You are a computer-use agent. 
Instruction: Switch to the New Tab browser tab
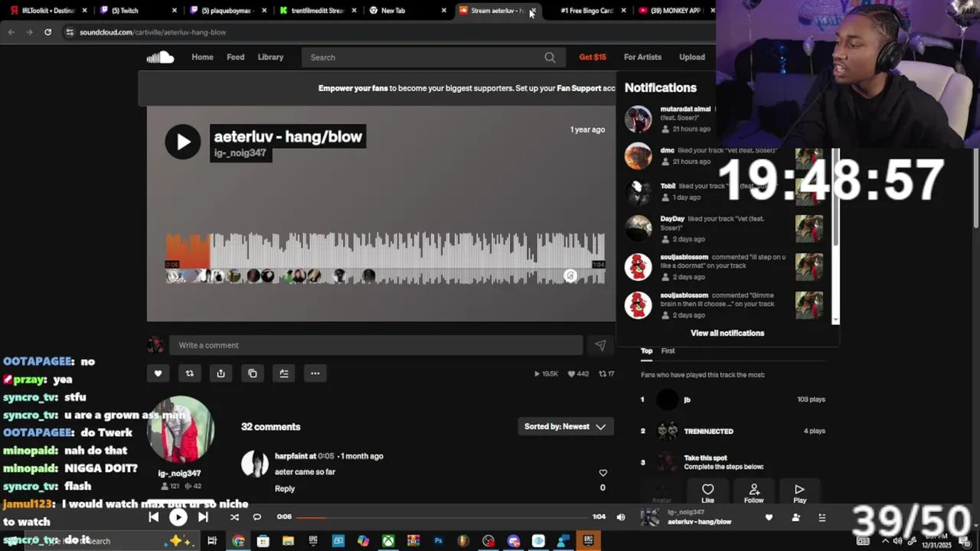point(407,11)
